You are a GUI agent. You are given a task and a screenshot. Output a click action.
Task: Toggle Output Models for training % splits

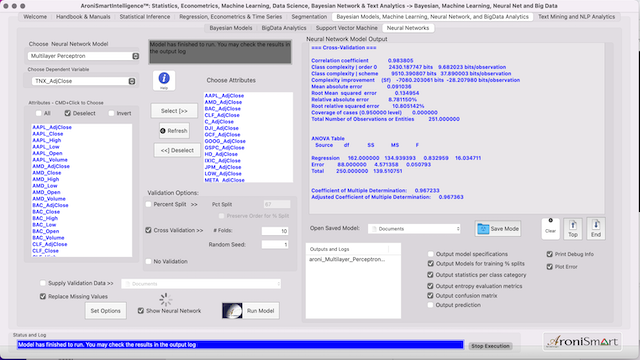point(430,264)
